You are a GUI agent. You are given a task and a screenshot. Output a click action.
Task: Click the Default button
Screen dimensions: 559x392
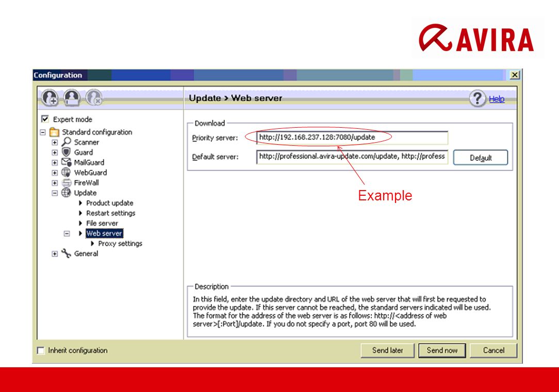(x=480, y=158)
